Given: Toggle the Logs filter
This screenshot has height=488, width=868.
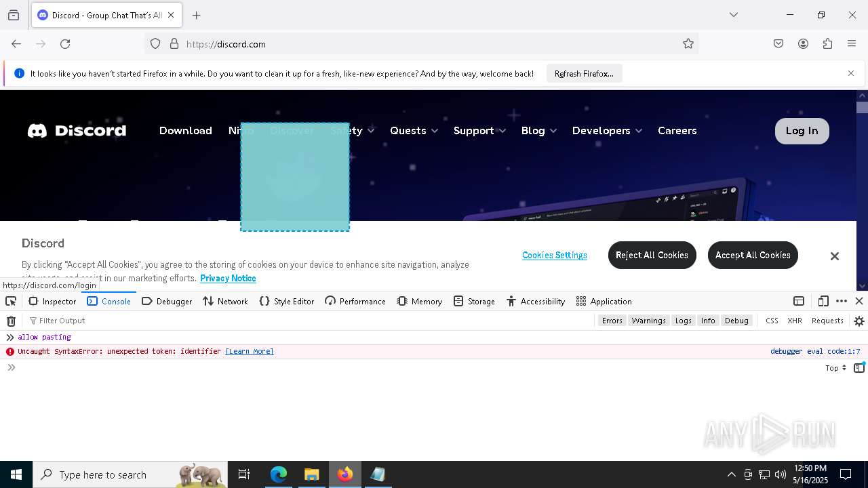Looking at the screenshot, I should tap(684, 321).
